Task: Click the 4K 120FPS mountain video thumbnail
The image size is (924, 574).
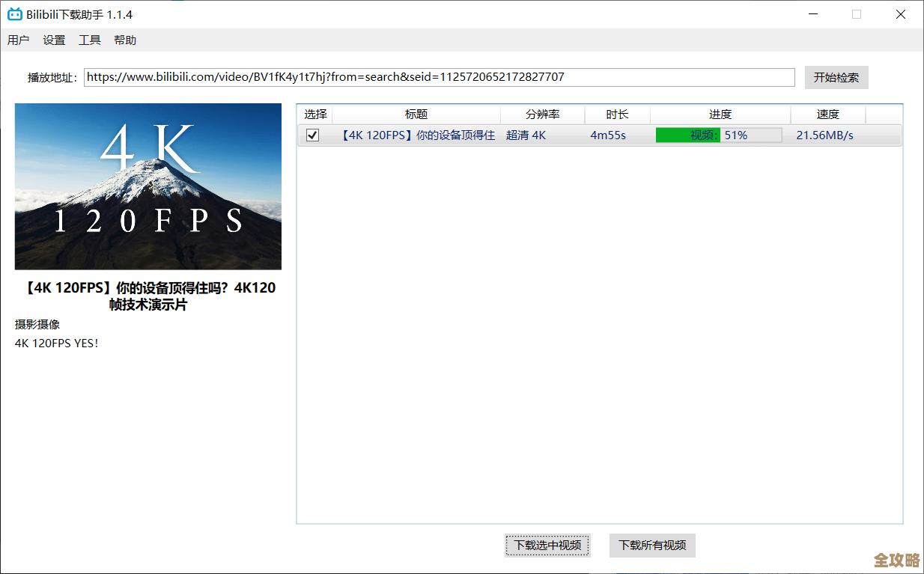Action: (x=148, y=186)
